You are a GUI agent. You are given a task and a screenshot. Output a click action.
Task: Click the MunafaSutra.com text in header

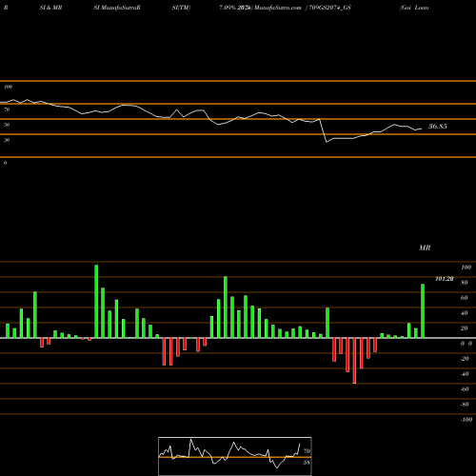click(278, 8)
